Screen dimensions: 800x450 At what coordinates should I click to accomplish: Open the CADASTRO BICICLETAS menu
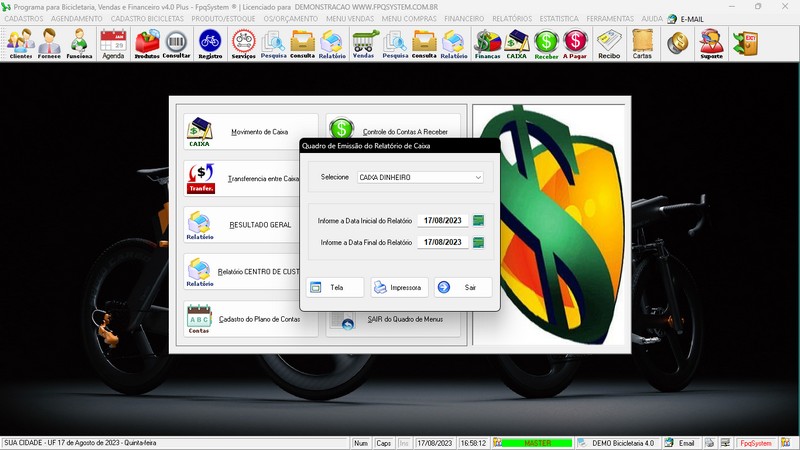coord(147,19)
